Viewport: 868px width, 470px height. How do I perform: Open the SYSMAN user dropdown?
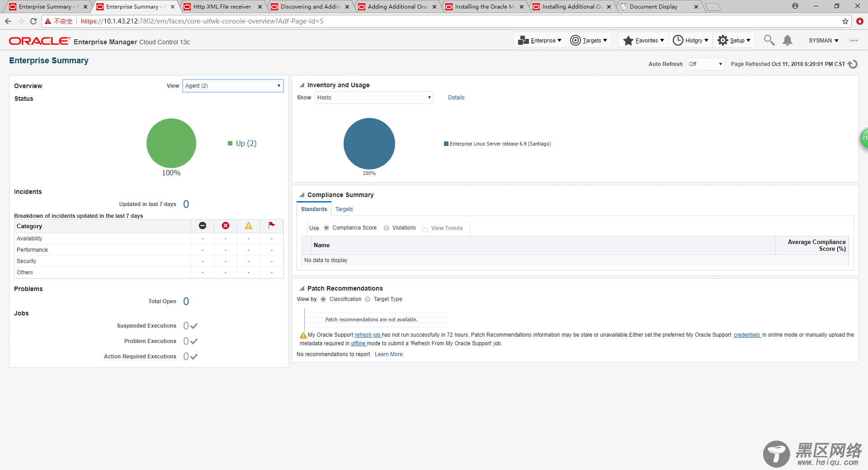click(x=823, y=41)
